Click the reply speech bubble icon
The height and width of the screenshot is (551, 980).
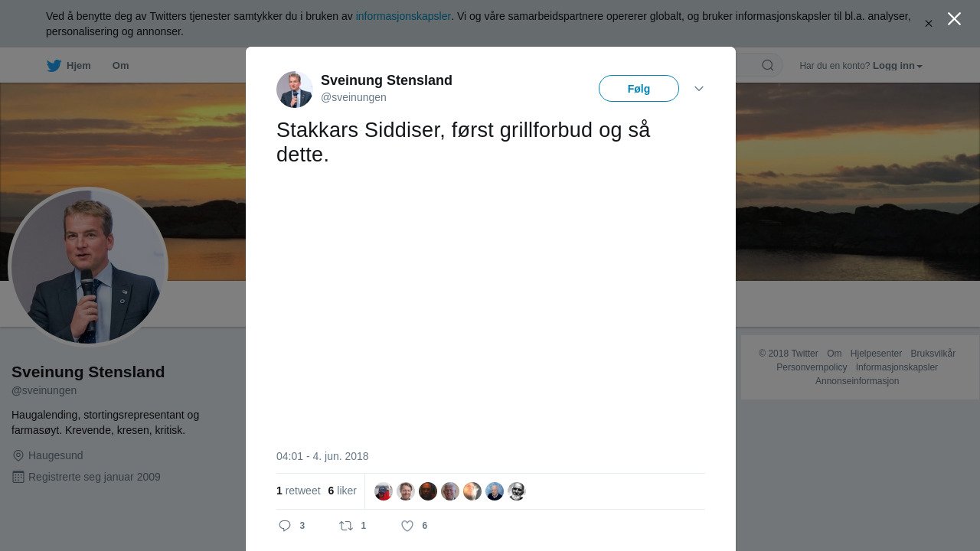point(285,526)
